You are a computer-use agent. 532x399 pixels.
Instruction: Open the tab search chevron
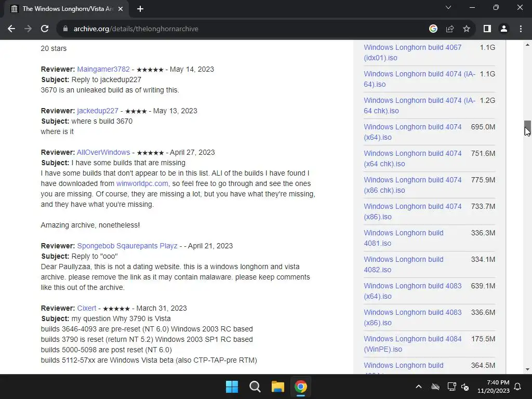click(448, 7)
